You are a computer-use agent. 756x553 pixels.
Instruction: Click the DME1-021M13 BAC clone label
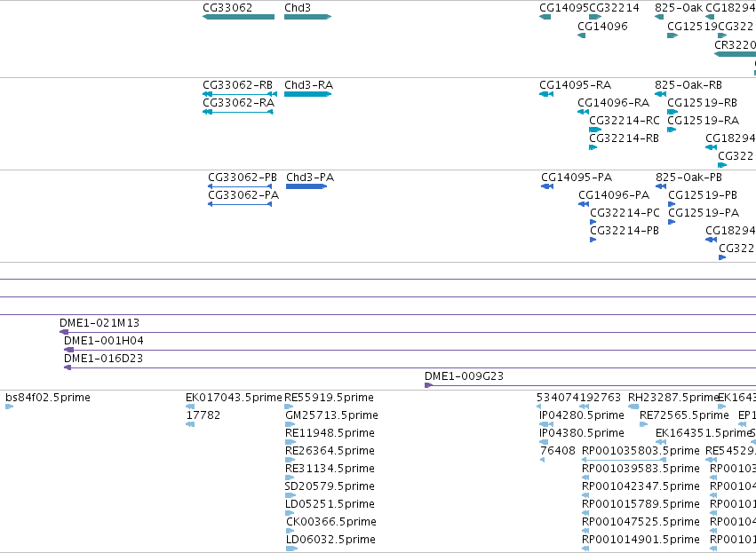99,323
